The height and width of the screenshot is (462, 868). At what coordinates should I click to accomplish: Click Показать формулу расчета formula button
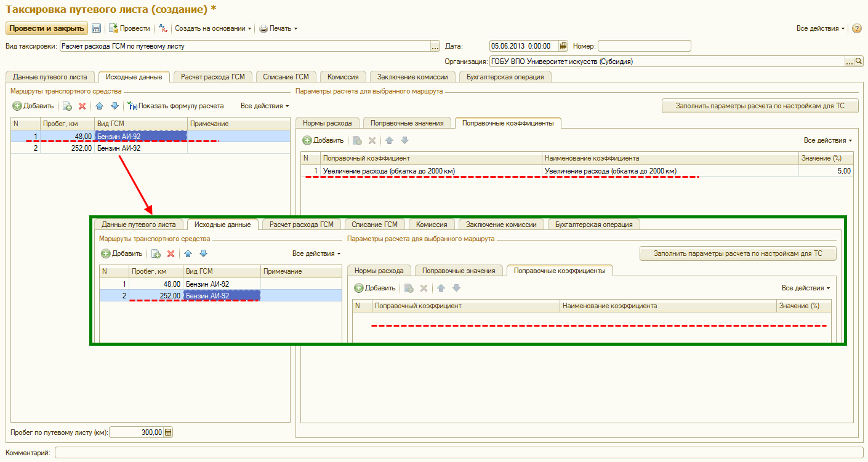(x=176, y=106)
